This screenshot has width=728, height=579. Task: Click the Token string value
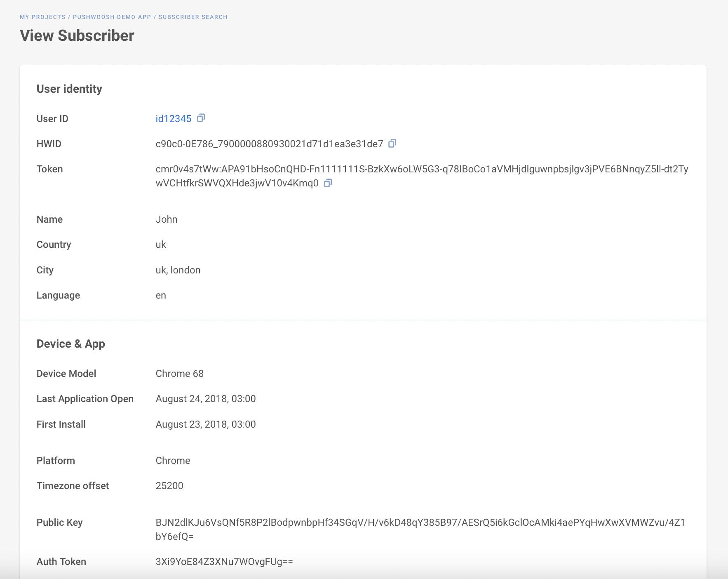pyautogui.click(x=422, y=176)
